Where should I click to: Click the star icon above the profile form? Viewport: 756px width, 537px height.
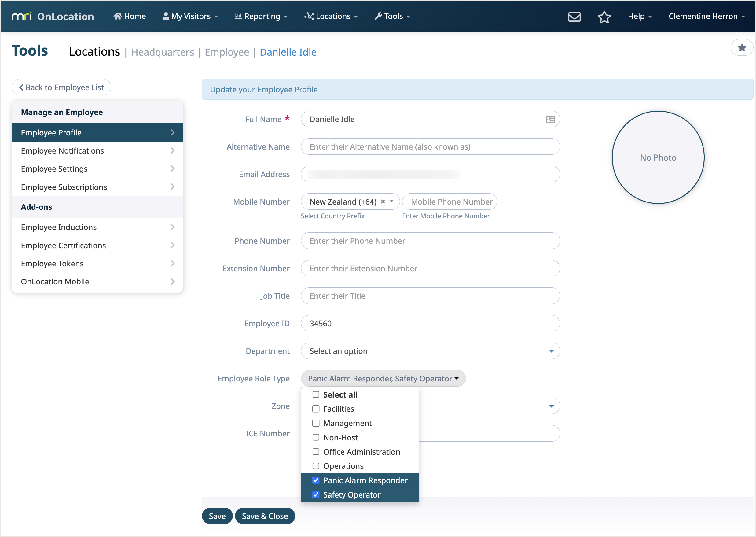tap(742, 47)
